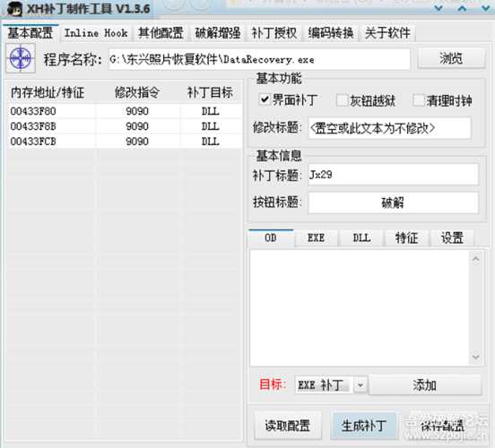
Task: Click the 补丁目标 column header
Action: [x=210, y=92]
